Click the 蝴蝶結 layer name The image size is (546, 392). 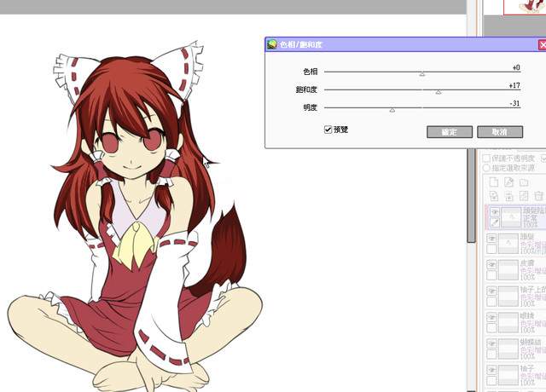(x=531, y=343)
